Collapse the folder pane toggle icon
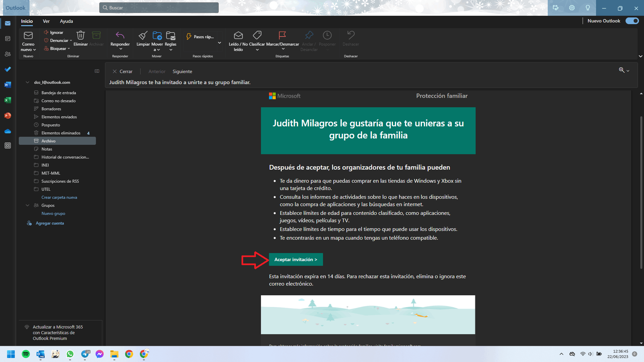Screen dimensions: 644x362 tap(97, 71)
